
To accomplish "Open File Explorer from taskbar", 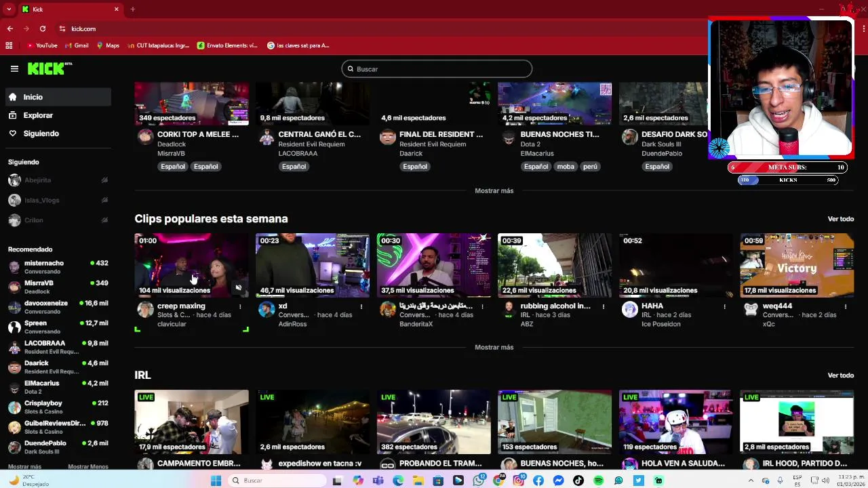I will coord(418,480).
